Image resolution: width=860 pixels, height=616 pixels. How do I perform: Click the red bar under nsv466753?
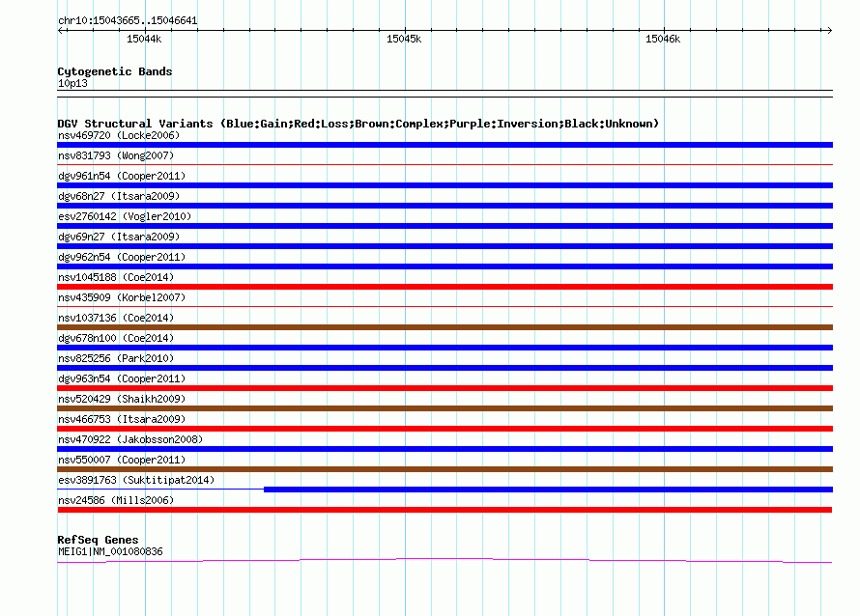444,429
